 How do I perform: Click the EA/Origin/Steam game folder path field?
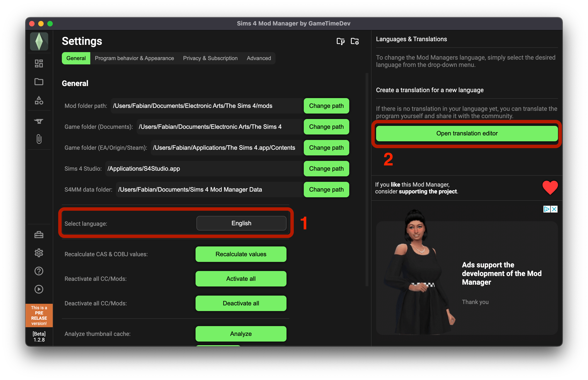coord(227,147)
